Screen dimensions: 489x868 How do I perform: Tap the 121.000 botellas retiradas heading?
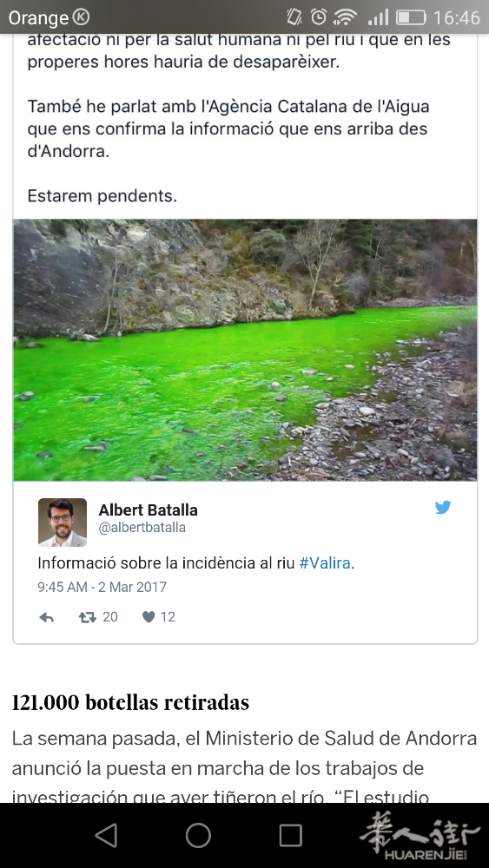pyautogui.click(x=130, y=702)
